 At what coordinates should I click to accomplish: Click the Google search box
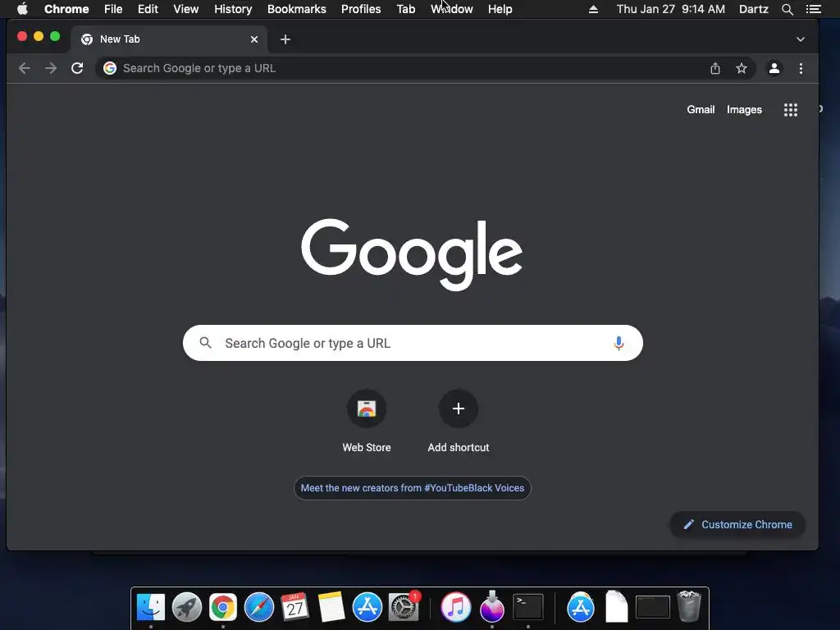[413, 343]
